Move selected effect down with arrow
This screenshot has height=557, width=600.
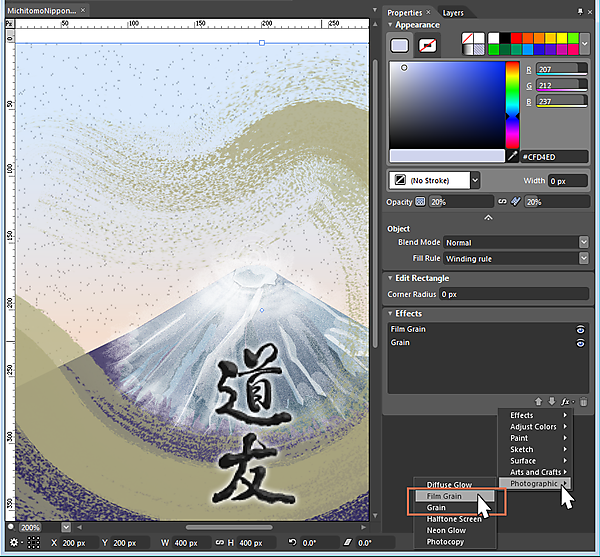(551, 401)
